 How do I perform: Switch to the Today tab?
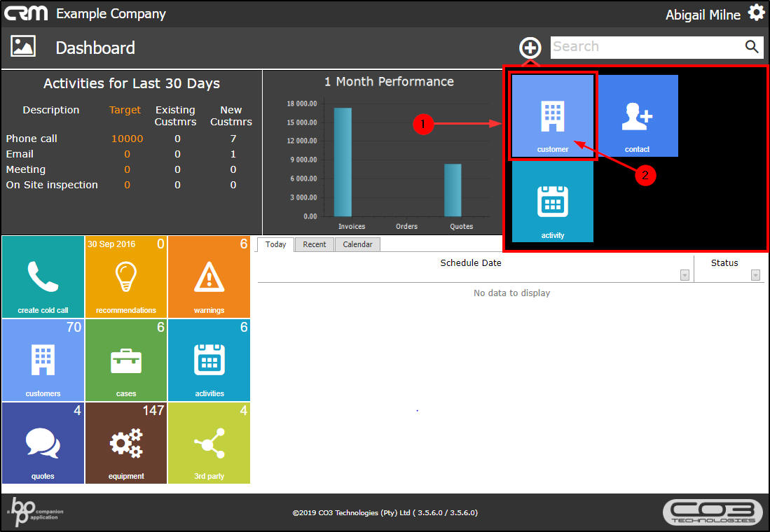(275, 244)
